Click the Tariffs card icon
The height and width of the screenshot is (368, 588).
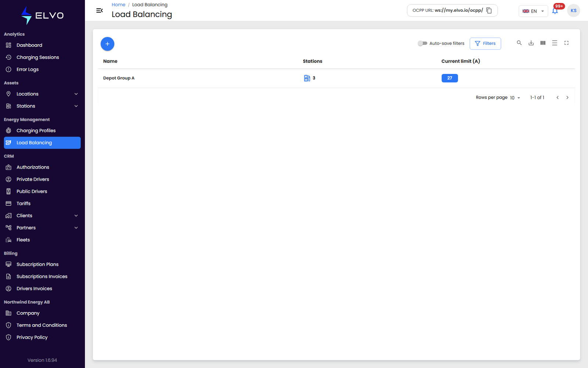pyautogui.click(x=8, y=204)
